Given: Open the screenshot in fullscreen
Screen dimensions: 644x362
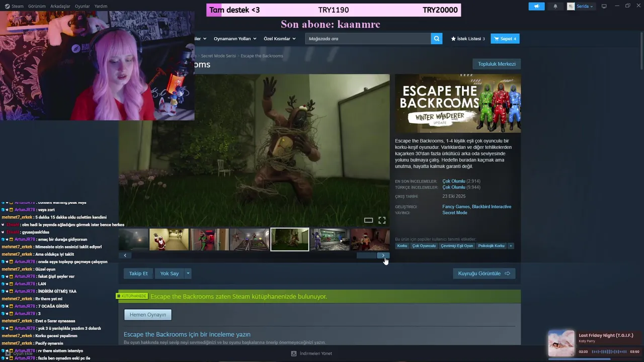Looking at the screenshot, I should click(382, 220).
